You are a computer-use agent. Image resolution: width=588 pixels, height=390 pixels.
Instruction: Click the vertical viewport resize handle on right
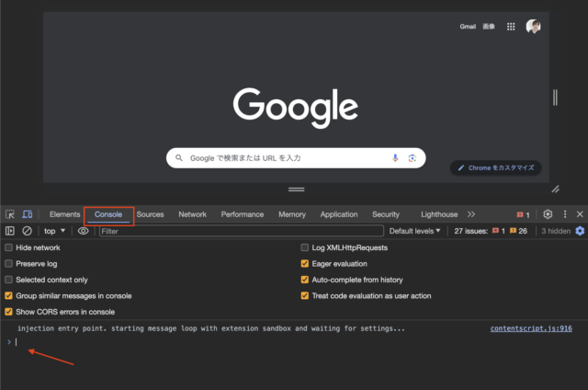tap(555, 97)
